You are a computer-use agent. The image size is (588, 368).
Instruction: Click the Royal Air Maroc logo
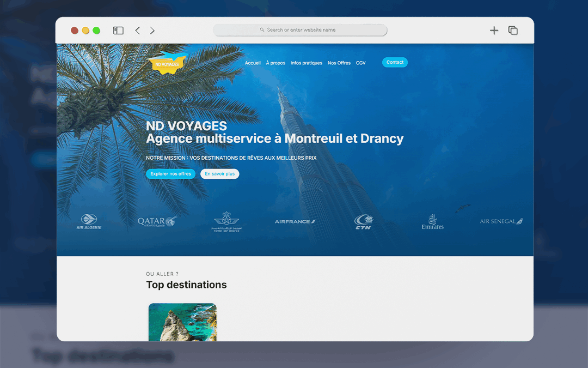click(226, 221)
